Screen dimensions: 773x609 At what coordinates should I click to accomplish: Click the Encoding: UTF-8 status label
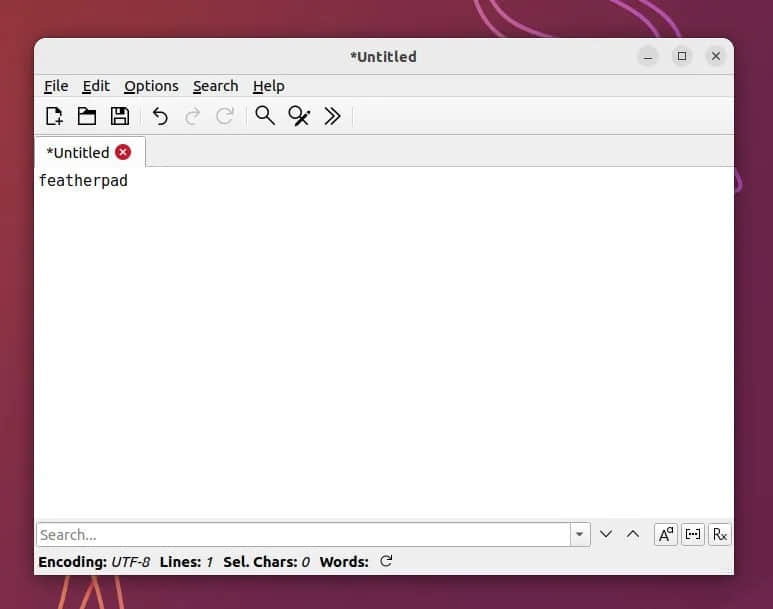94,562
